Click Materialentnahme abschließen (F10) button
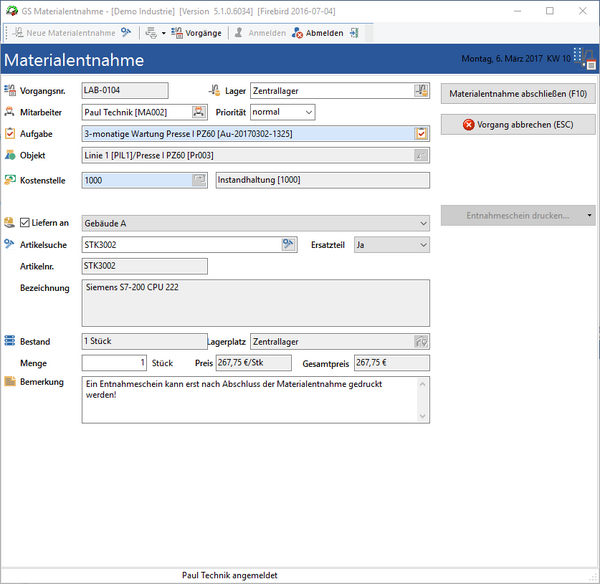The image size is (600, 584). point(517,93)
